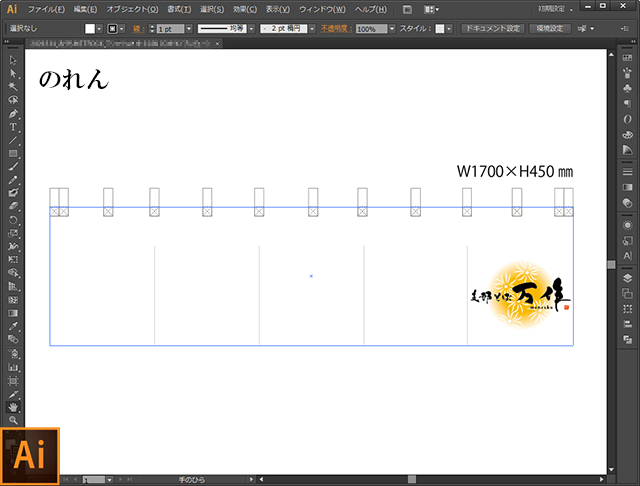Image resolution: width=640 pixels, height=486 pixels.
Task: Open the Arrange Documents dropdown
Action: click(431, 9)
